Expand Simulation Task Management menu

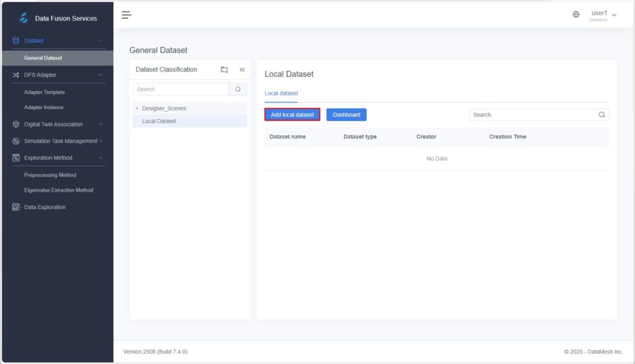[100, 141]
